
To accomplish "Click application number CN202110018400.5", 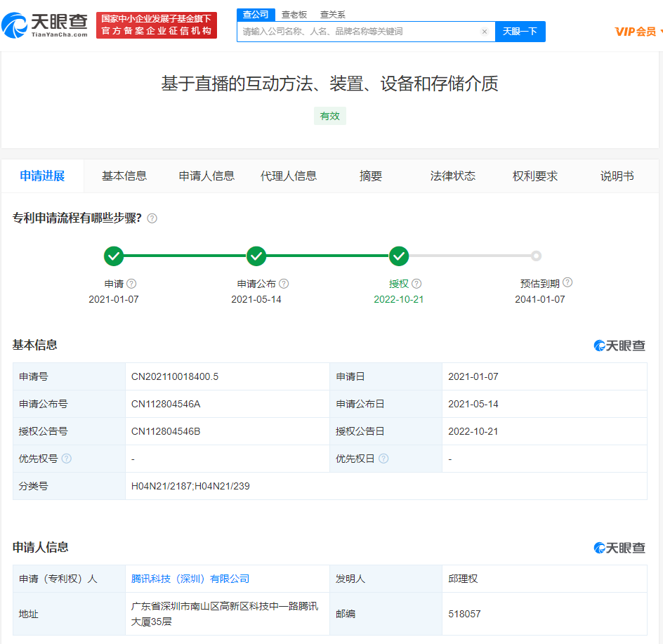I will [x=175, y=376].
